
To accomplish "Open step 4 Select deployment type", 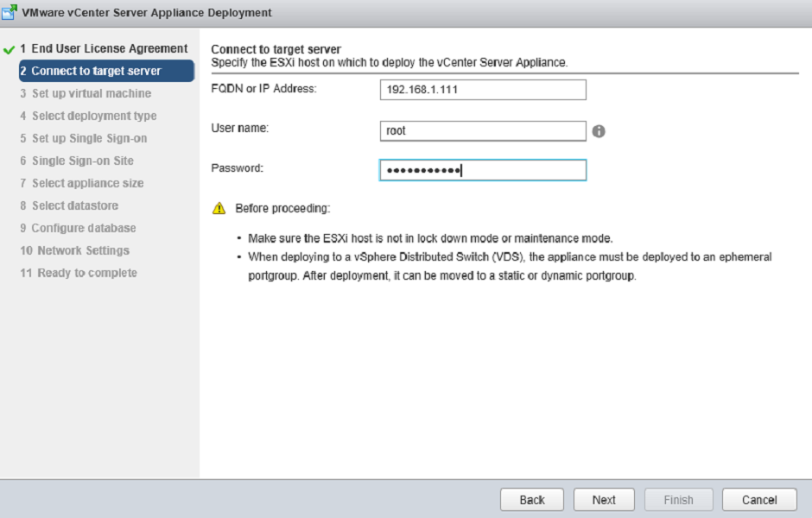I will (x=89, y=116).
